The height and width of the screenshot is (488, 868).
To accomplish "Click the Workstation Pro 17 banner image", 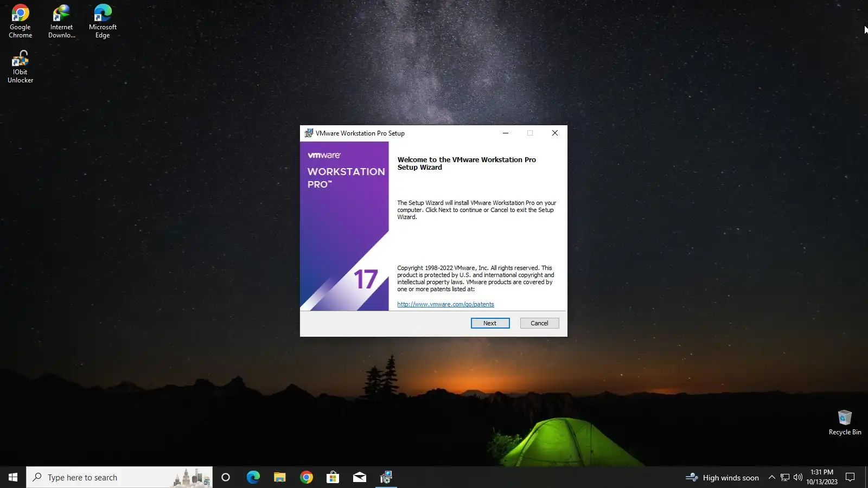I will click(x=344, y=226).
